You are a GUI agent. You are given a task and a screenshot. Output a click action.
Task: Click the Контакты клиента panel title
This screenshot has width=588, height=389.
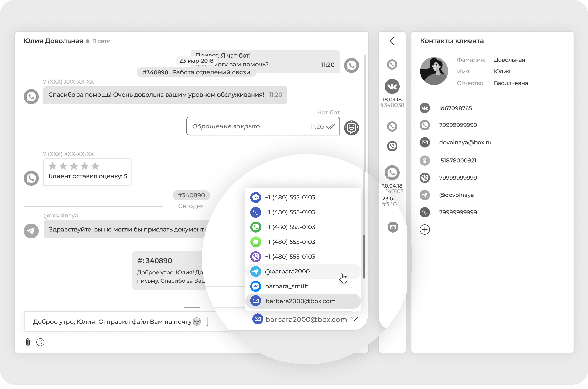click(452, 41)
